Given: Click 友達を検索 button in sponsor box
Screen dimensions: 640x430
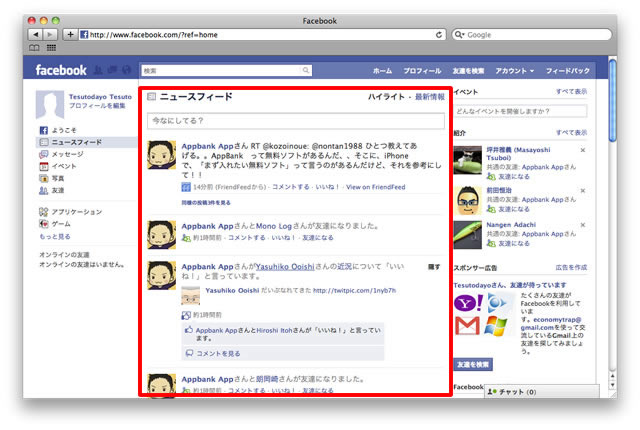Looking at the screenshot, I should [x=473, y=364].
